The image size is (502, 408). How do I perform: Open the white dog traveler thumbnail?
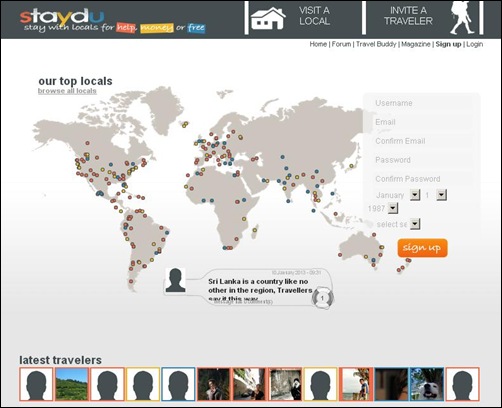(x=427, y=384)
